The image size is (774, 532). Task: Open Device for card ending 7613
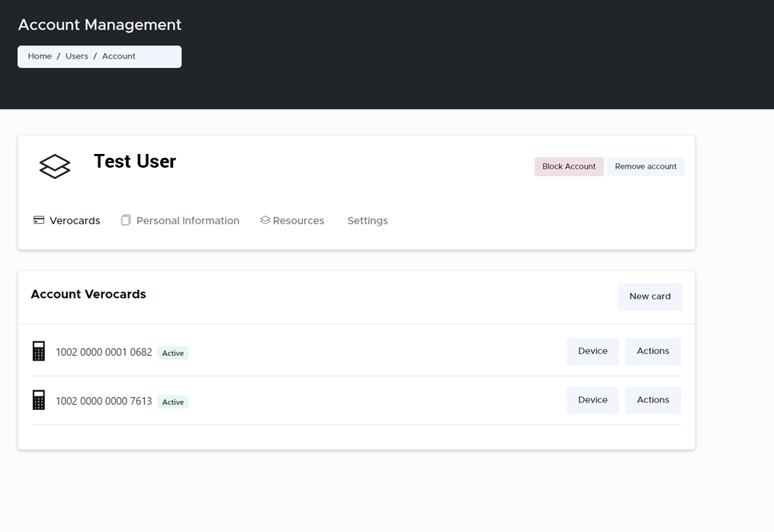pos(593,400)
